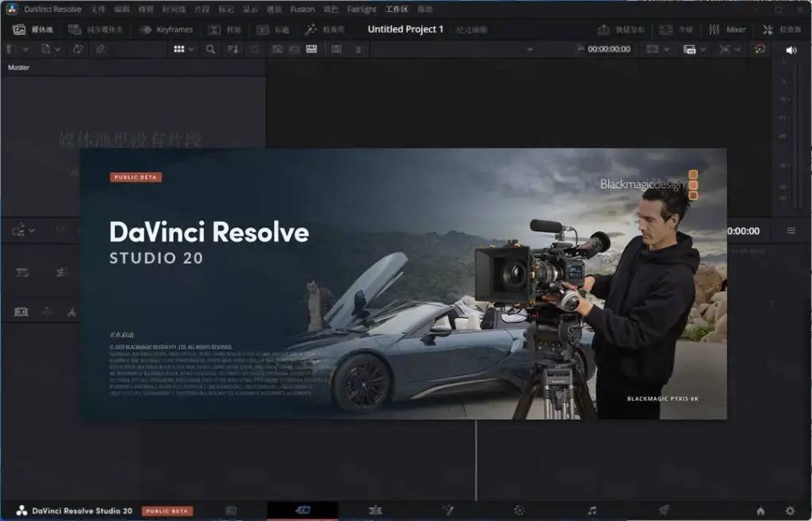Open the 调色 (Color) menu
This screenshot has height=521, width=812.
click(331, 10)
